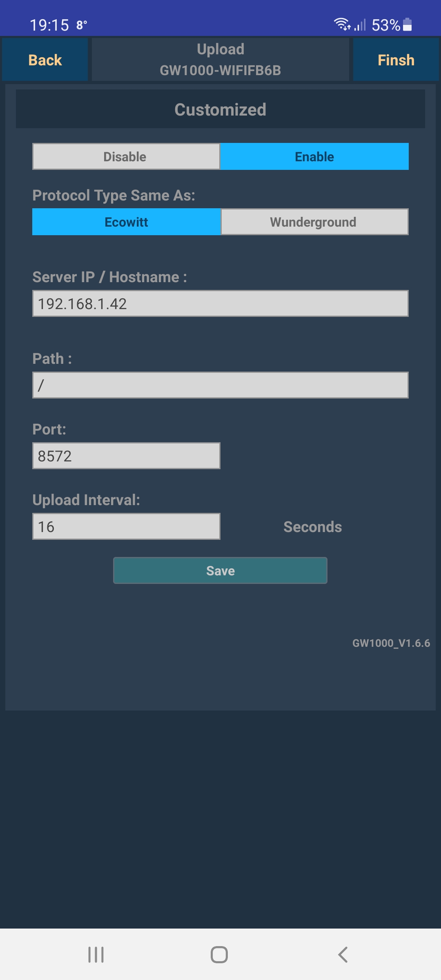The image size is (441, 980).
Task: Focus the Path input field
Action: pos(220,385)
